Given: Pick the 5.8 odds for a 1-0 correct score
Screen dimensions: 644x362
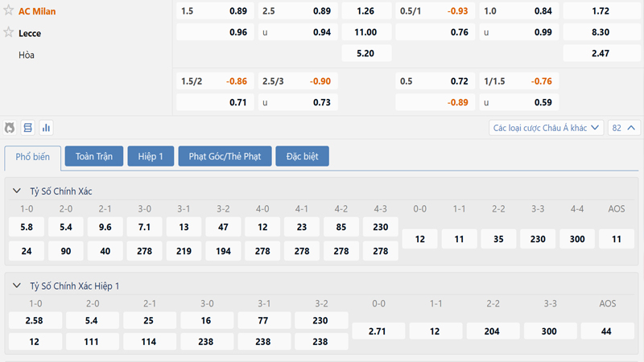Looking at the screenshot, I should 27,227.
